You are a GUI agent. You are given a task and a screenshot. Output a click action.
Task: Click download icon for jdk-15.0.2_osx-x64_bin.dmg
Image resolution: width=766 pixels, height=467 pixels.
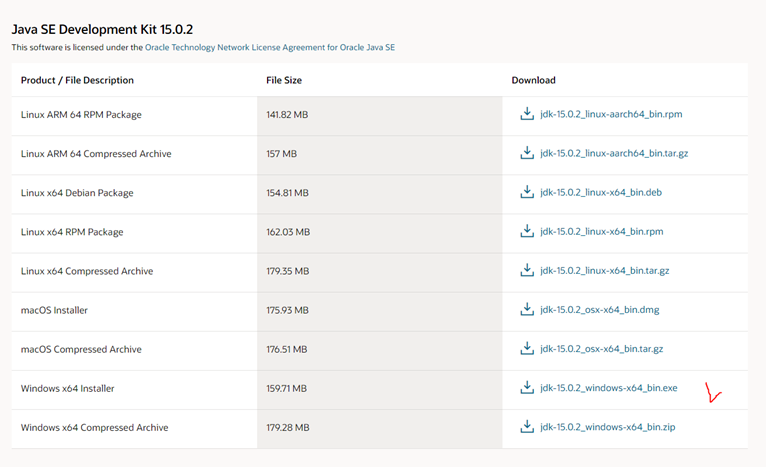[527, 309]
